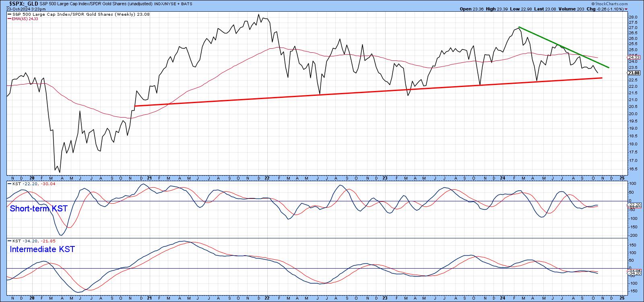The height and width of the screenshot is (302, 644).
Task: Click the 24.33 EMA tag on price axis
Action: [x=634, y=58]
